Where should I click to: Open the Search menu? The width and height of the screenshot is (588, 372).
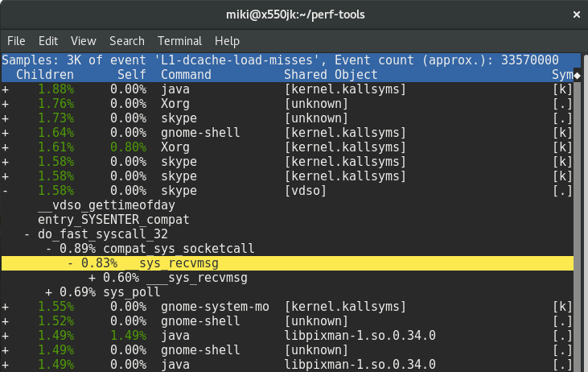pos(127,40)
